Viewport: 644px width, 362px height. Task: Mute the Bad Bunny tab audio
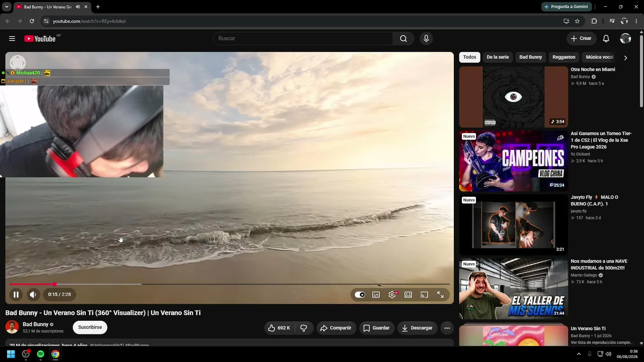click(77, 7)
